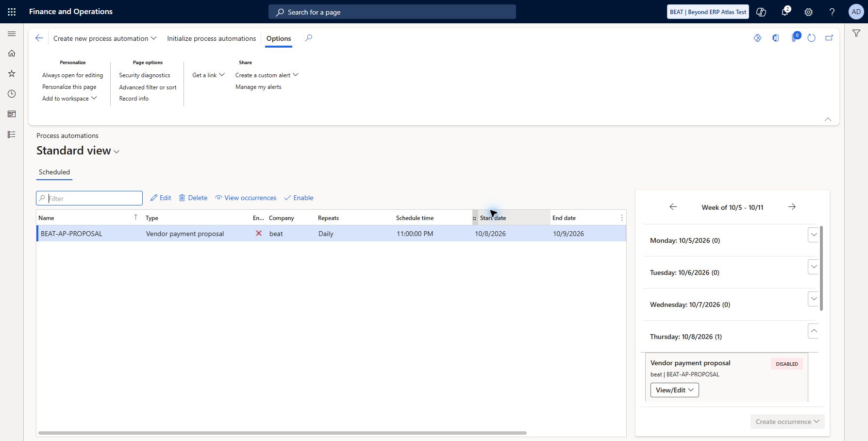Click the action pane search magnifier
The image size is (868, 441).
(308, 38)
